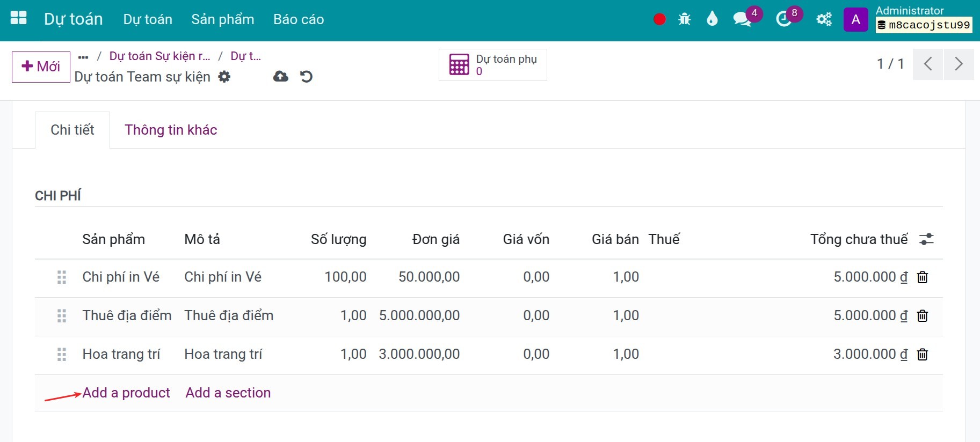Viewport: 980px width, 442px height.
Task: Open the Báo cáo menu
Action: (299, 19)
